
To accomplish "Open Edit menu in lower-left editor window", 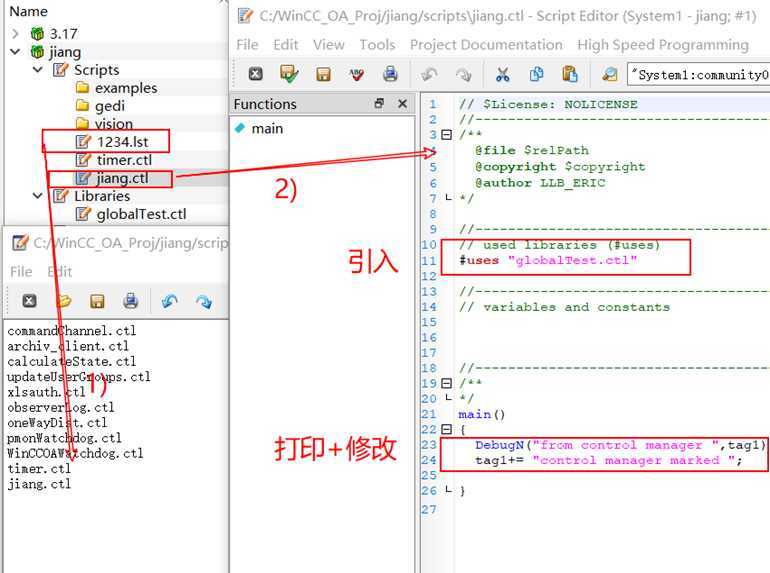I will (x=60, y=272).
